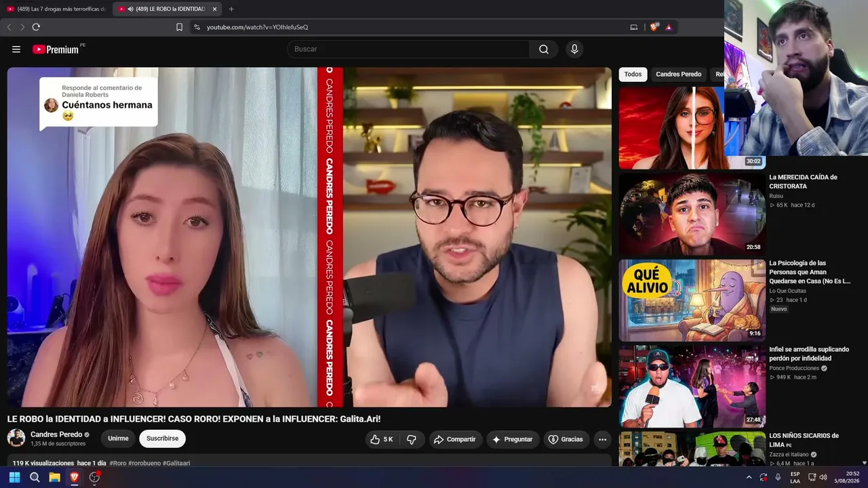Open more actions three-dot menu
The image size is (868, 488).
point(602,439)
